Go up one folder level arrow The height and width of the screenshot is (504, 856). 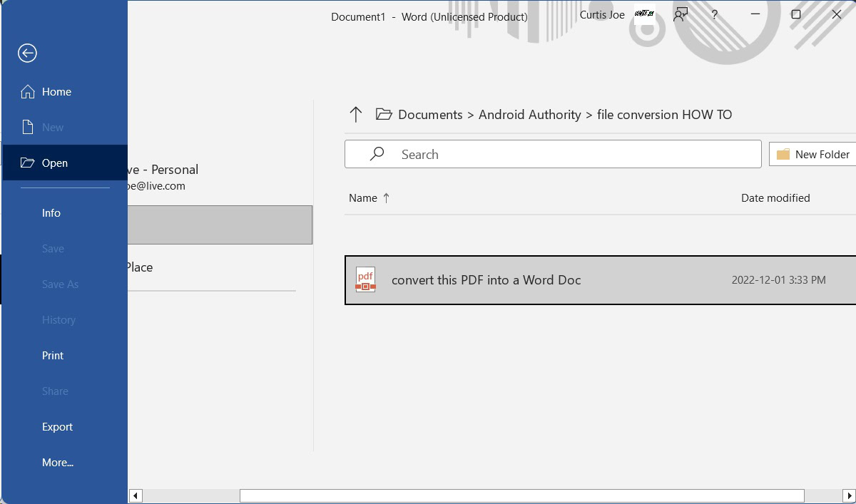tap(356, 114)
